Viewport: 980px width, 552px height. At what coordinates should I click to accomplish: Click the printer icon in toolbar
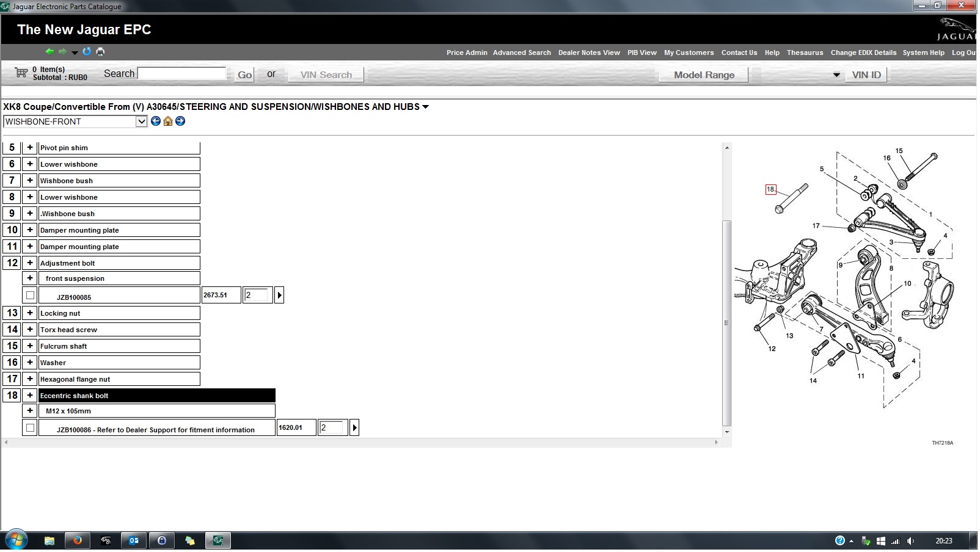pos(100,52)
